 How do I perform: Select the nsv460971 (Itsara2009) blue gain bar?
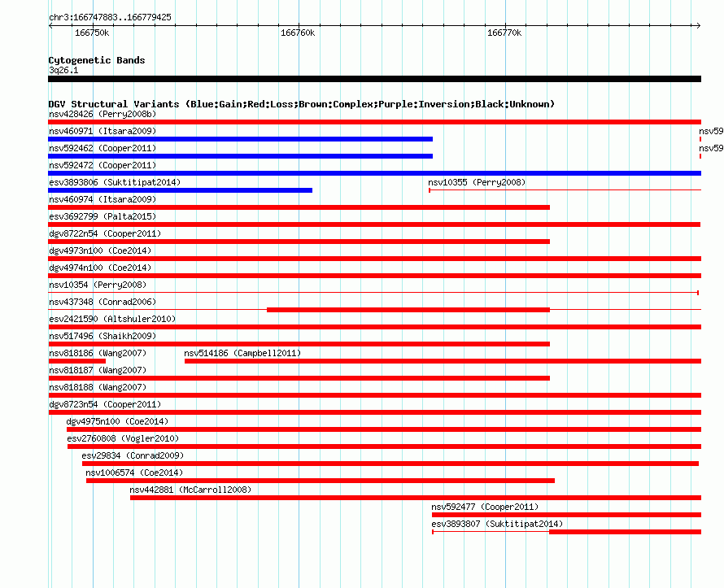[240, 139]
